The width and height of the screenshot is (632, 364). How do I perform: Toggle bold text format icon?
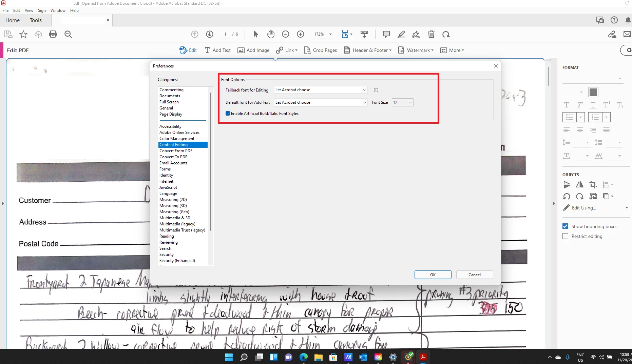point(567,105)
